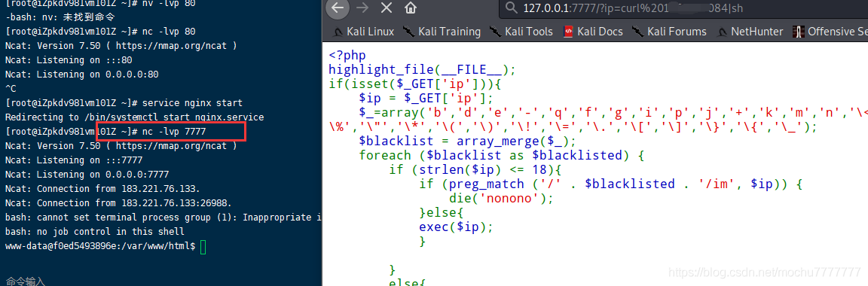Image resolution: width=868 pixels, height=286 pixels.
Task: Click the search icon in address bar
Action: coord(510,8)
